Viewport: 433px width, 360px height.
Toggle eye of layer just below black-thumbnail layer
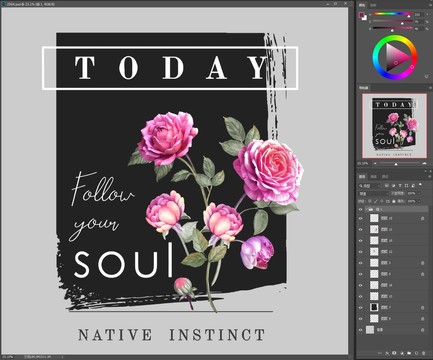point(360,319)
